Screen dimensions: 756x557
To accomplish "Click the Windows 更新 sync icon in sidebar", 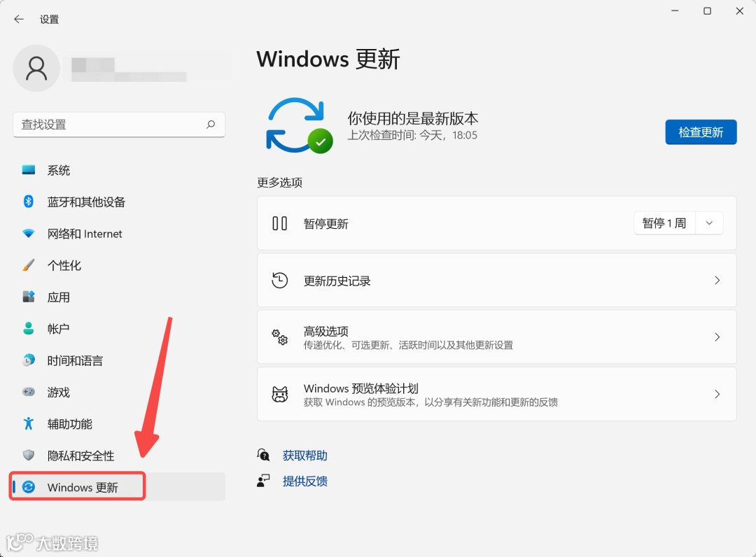I will click(29, 486).
